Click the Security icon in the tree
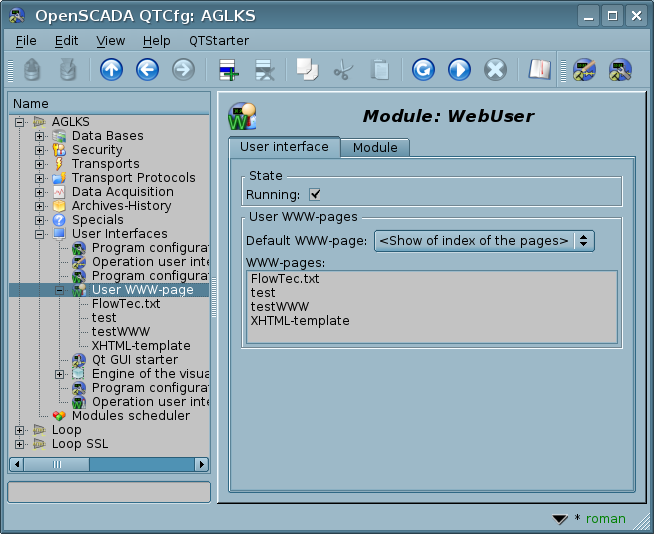 coord(59,150)
